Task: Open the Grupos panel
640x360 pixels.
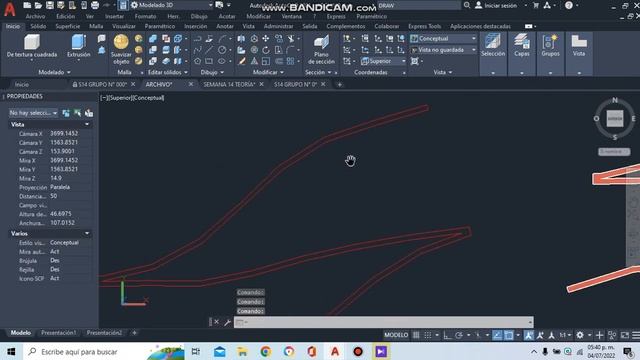Action: pos(550,46)
